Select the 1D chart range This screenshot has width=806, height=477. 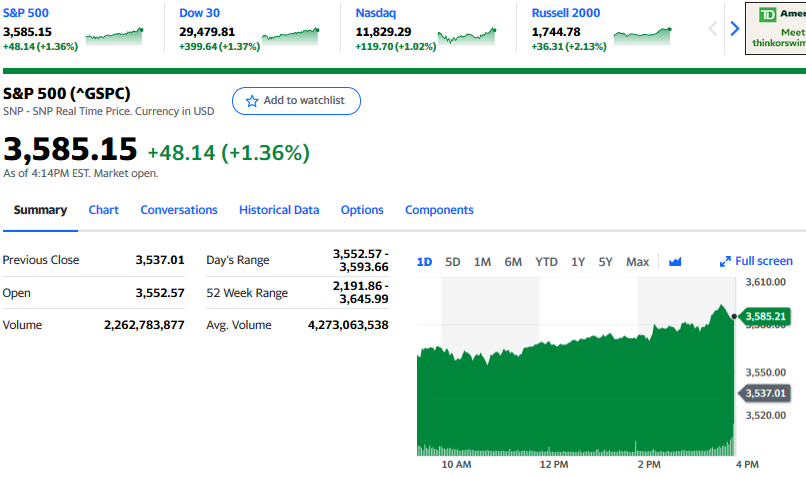(x=424, y=262)
